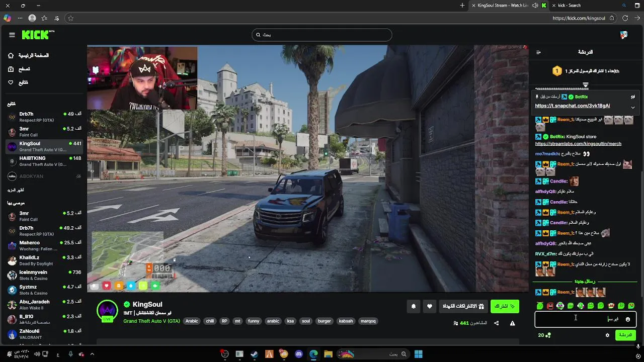The image size is (644, 362).
Task: Open the emoji picker in chat box
Action: pyautogui.click(x=627, y=319)
